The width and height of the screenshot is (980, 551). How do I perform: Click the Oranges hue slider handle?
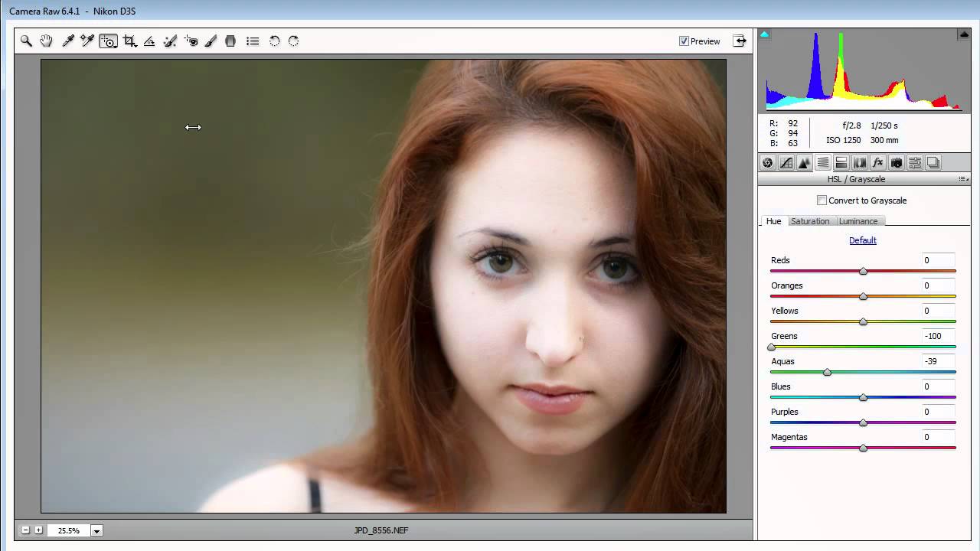pyautogui.click(x=863, y=296)
